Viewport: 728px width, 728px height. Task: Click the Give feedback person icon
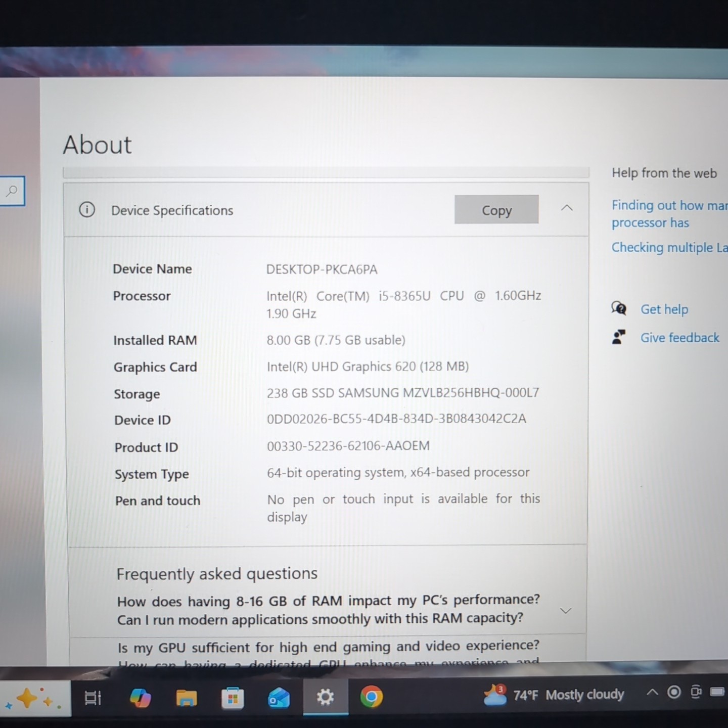tap(619, 337)
